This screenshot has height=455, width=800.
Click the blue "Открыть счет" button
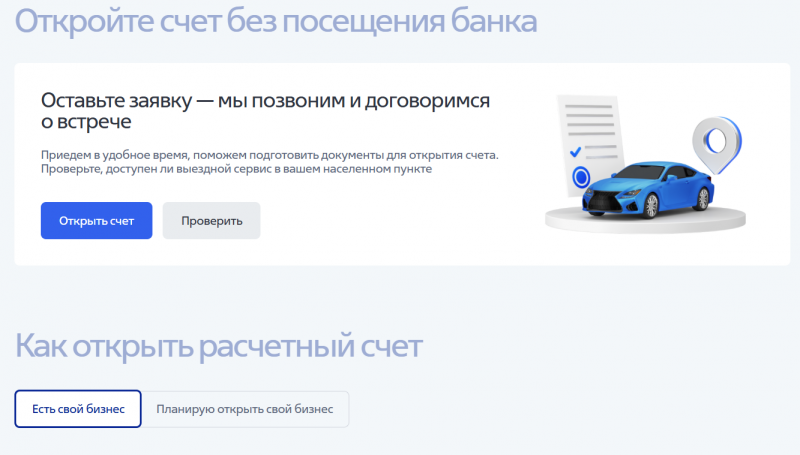point(96,220)
